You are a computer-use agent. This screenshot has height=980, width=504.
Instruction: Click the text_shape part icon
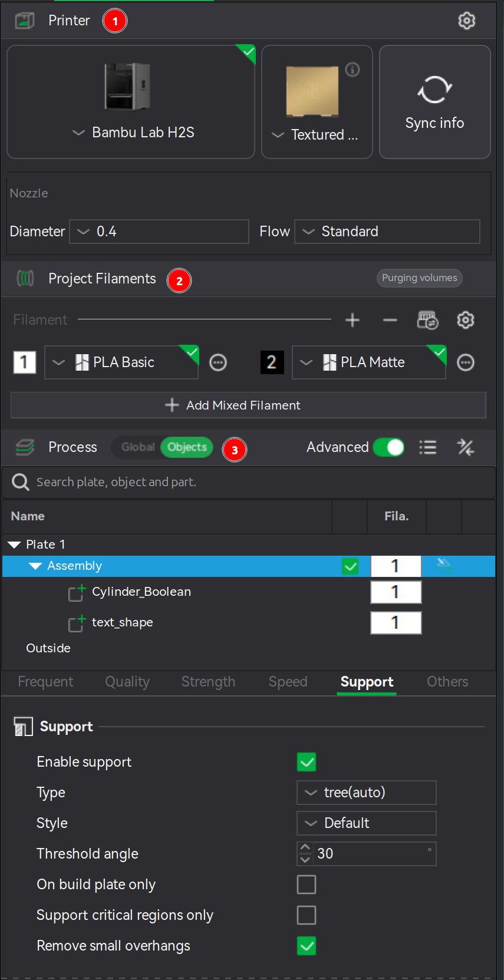tap(77, 623)
